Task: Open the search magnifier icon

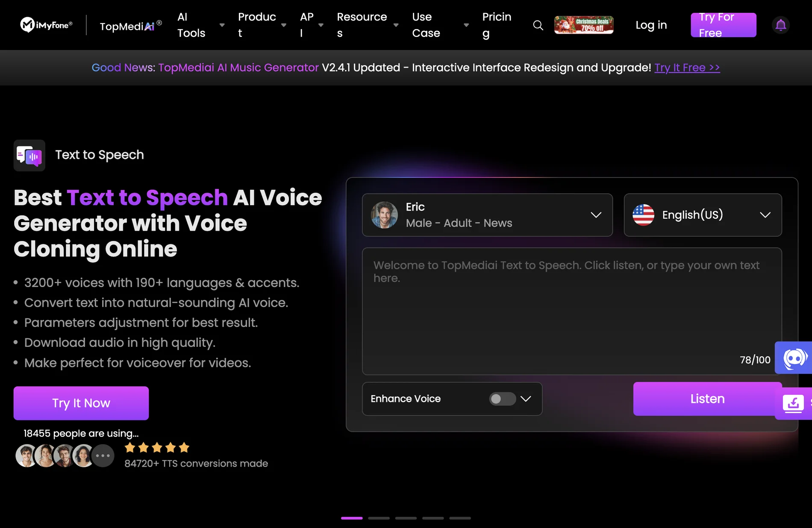Action: pyautogui.click(x=538, y=25)
